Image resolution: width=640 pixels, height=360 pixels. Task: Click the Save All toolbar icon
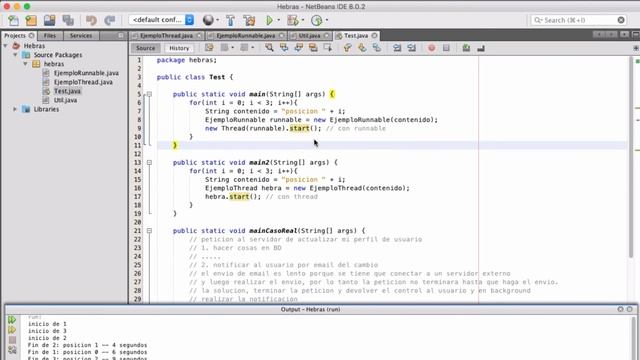[x=68, y=20]
